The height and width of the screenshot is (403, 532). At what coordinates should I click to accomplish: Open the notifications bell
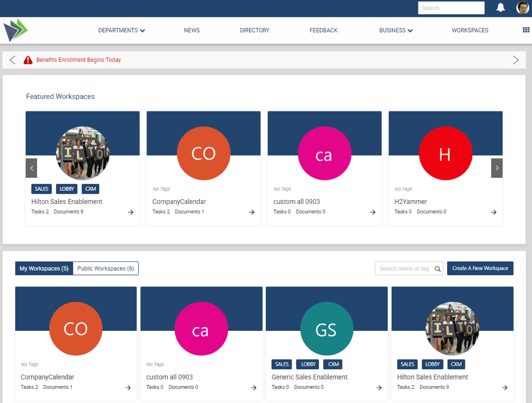[x=500, y=8]
